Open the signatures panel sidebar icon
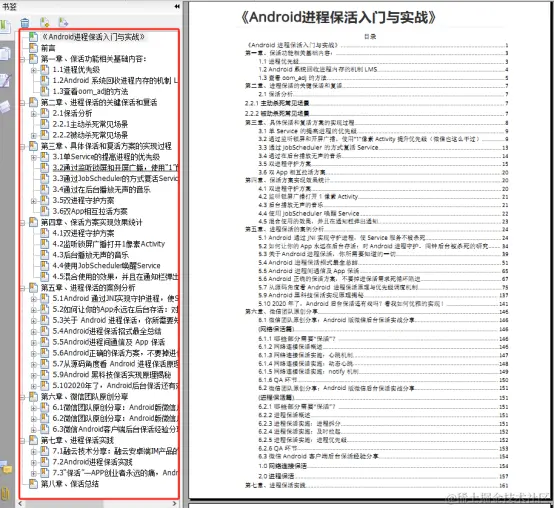 click(x=6, y=80)
